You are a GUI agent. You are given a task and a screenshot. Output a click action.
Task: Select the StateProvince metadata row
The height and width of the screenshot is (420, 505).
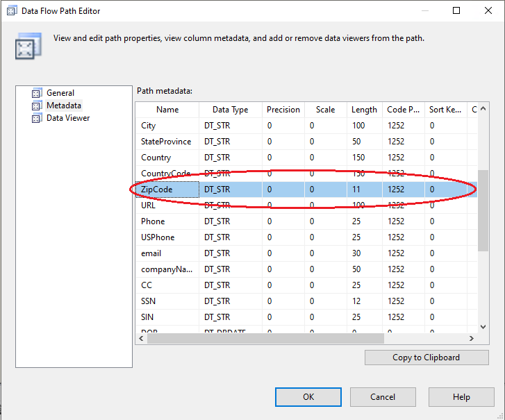click(x=166, y=142)
